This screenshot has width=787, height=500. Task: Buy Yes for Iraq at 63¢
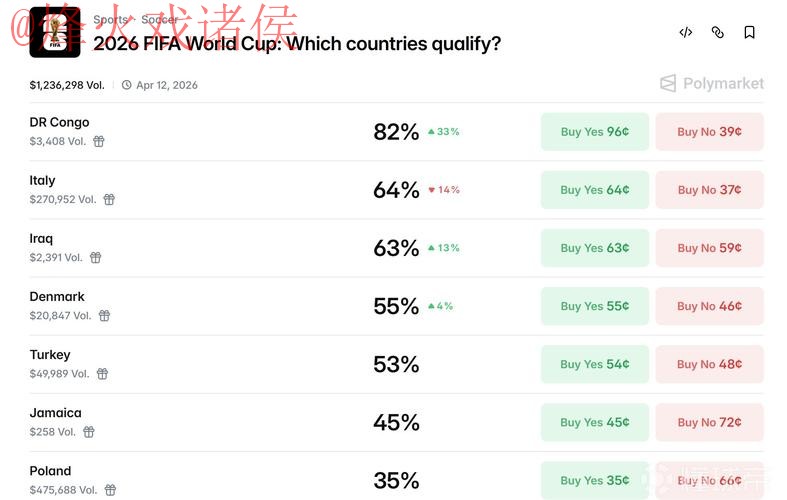(595, 248)
